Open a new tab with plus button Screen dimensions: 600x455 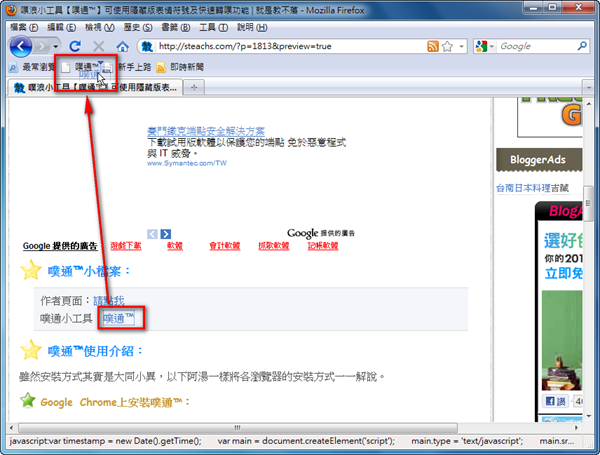[194, 88]
